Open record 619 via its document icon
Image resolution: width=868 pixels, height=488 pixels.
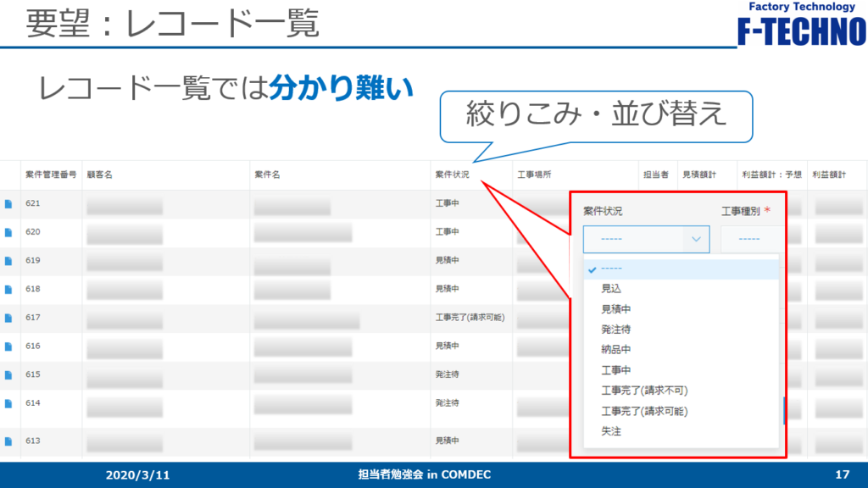click(x=8, y=261)
